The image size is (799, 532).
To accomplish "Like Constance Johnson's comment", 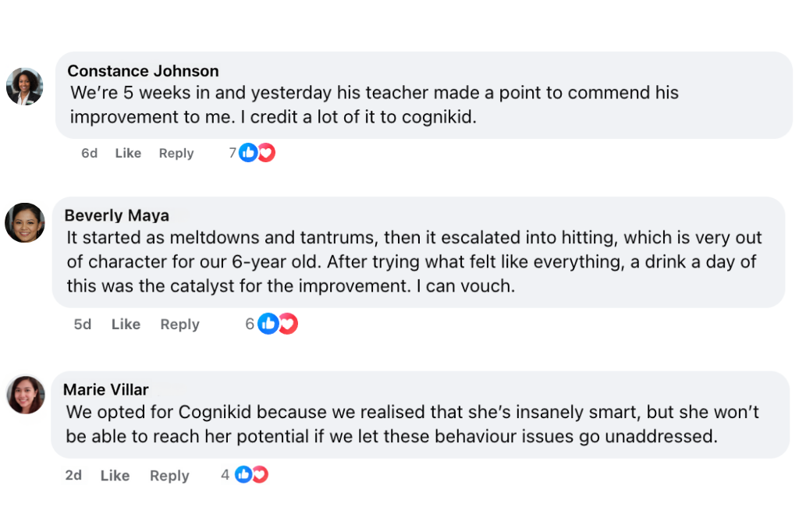I will (128, 154).
